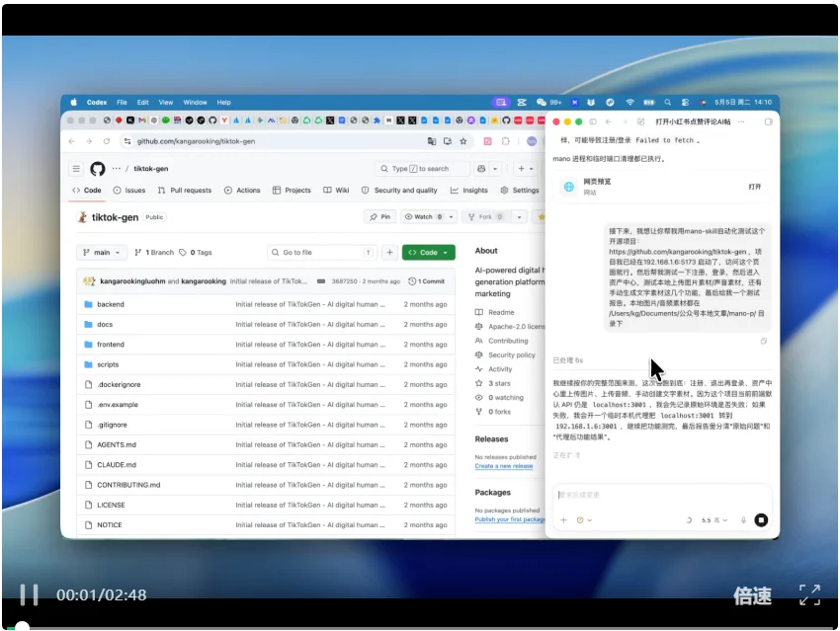
Task: Click the Watch button
Action: [x=422, y=217]
